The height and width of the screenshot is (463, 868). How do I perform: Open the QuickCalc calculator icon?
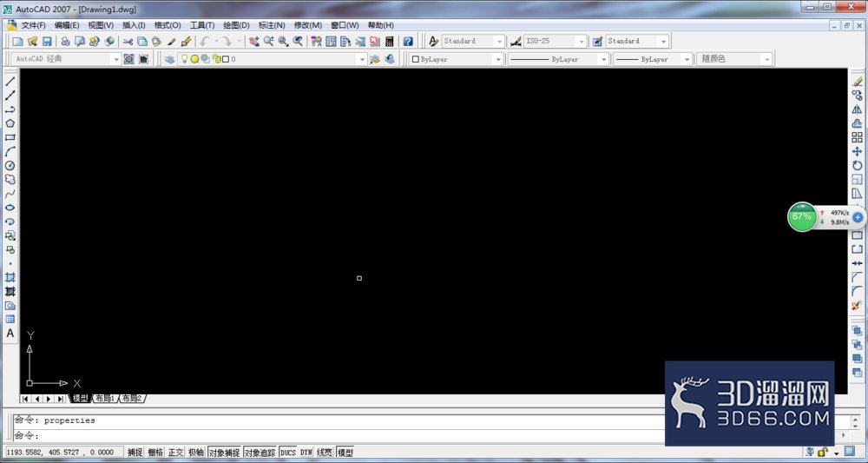pos(390,41)
